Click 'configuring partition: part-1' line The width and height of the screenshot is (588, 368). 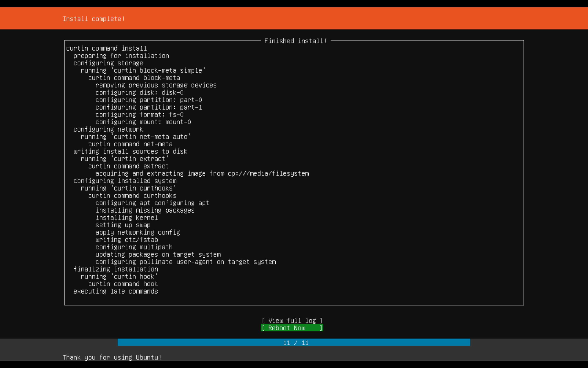click(x=149, y=107)
